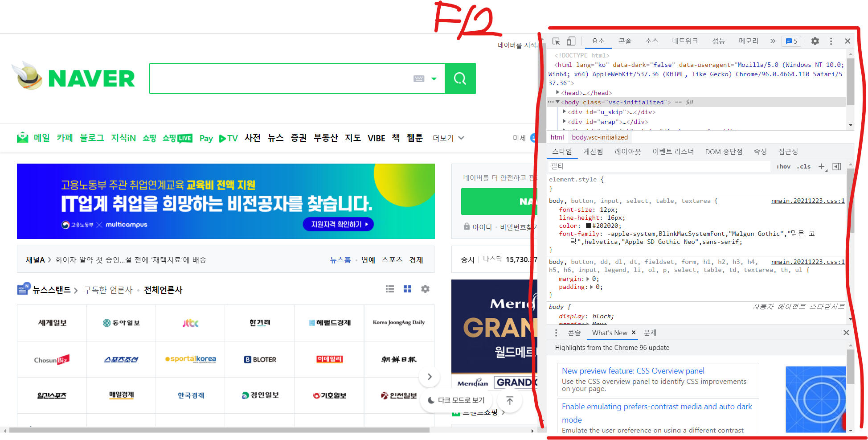The image size is (868, 440).
Task: Open the 지식iN link
Action: point(123,138)
